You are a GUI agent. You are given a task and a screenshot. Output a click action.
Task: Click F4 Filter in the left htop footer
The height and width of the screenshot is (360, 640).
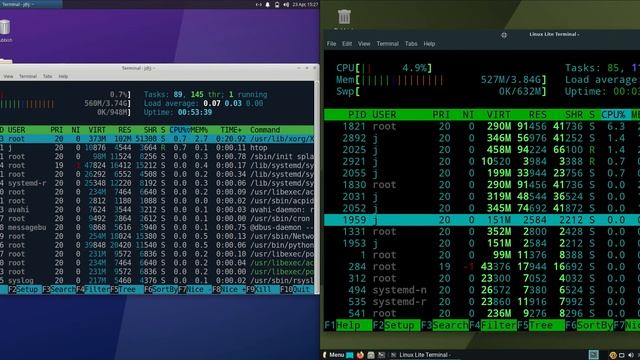point(93,289)
